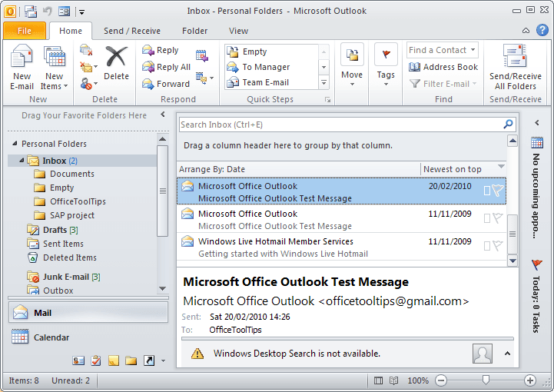Click the Meeting reply icon
The image size is (554, 392).
click(202, 55)
